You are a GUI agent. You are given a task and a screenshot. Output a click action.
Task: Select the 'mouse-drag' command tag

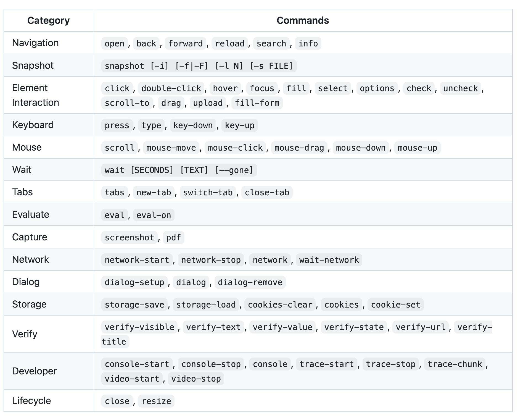(299, 148)
